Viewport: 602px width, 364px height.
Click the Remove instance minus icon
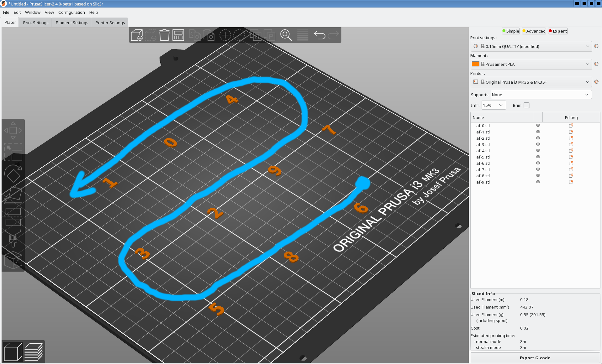(239, 35)
